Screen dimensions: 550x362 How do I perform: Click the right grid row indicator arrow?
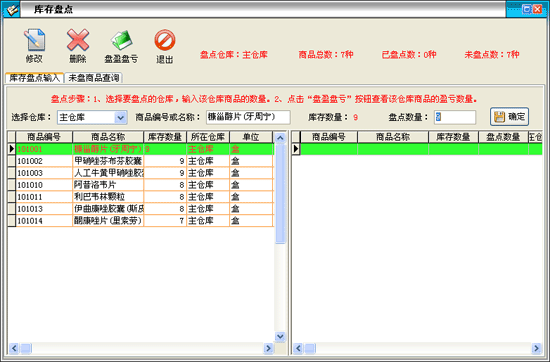point(296,149)
